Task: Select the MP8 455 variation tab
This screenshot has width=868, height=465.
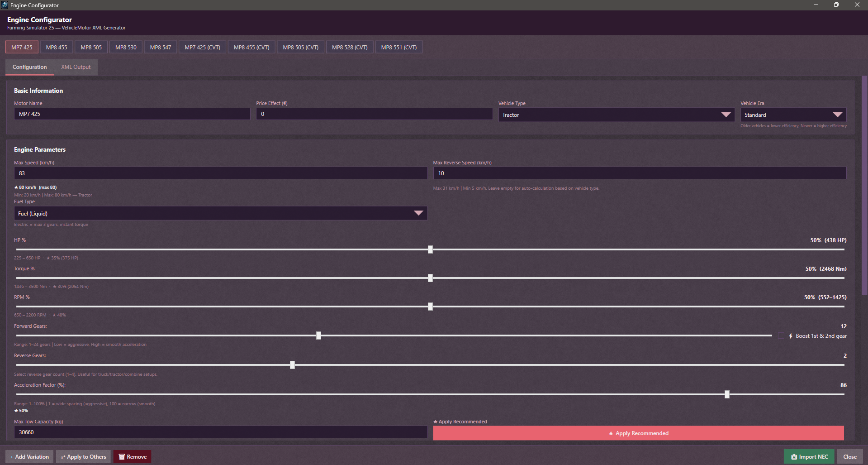Action: point(57,47)
